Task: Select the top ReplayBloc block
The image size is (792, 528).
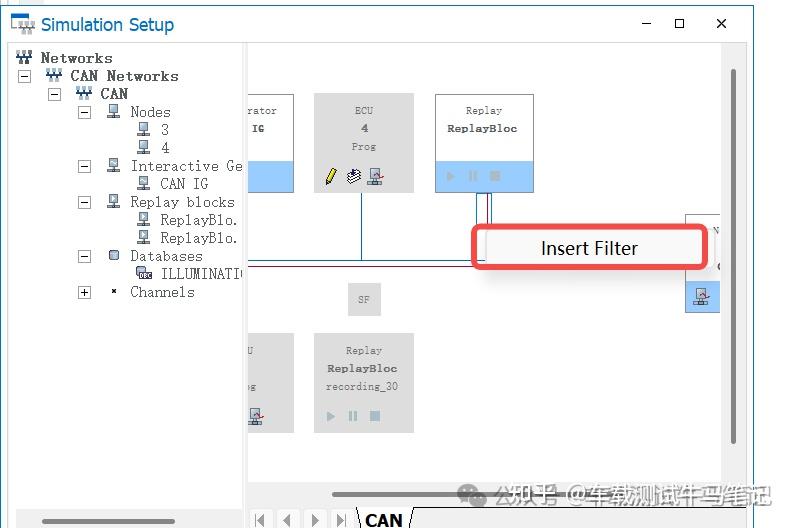Action: pyautogui.click(x=484, y=143)
